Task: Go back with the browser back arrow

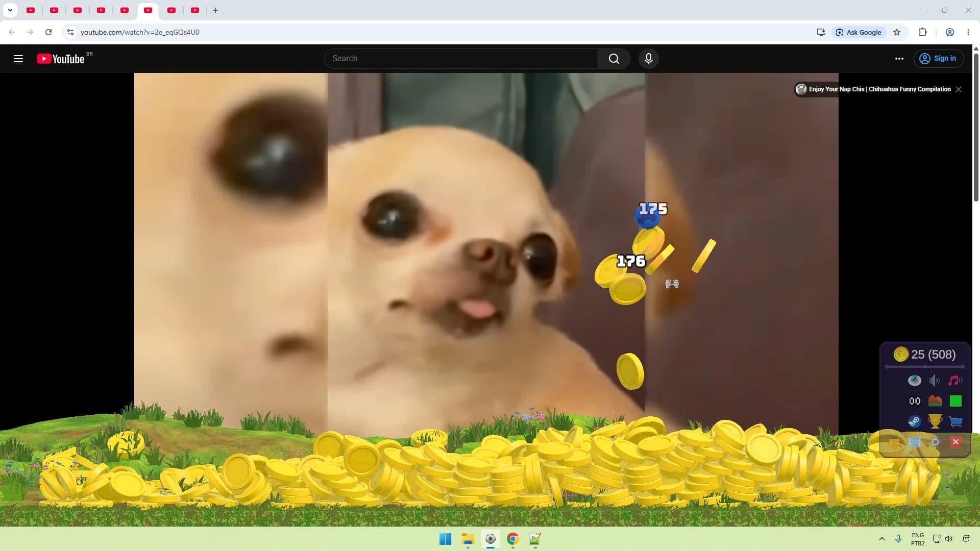Action: coord(12,32)
